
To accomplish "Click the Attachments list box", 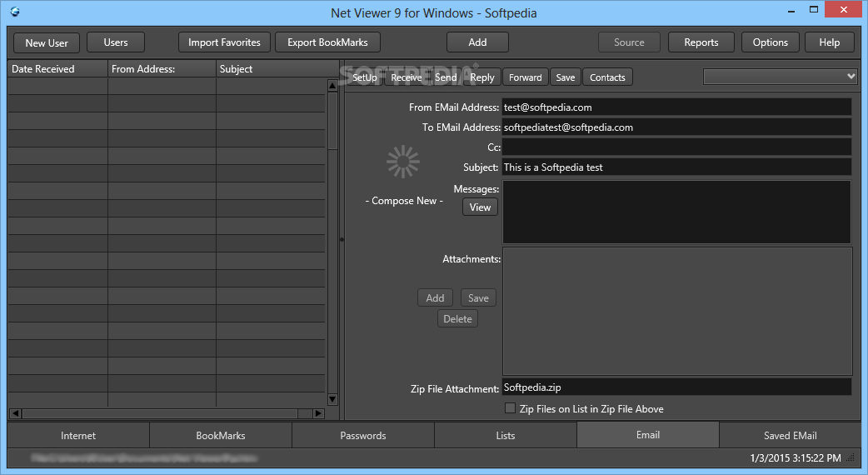I will coord(677,311).
